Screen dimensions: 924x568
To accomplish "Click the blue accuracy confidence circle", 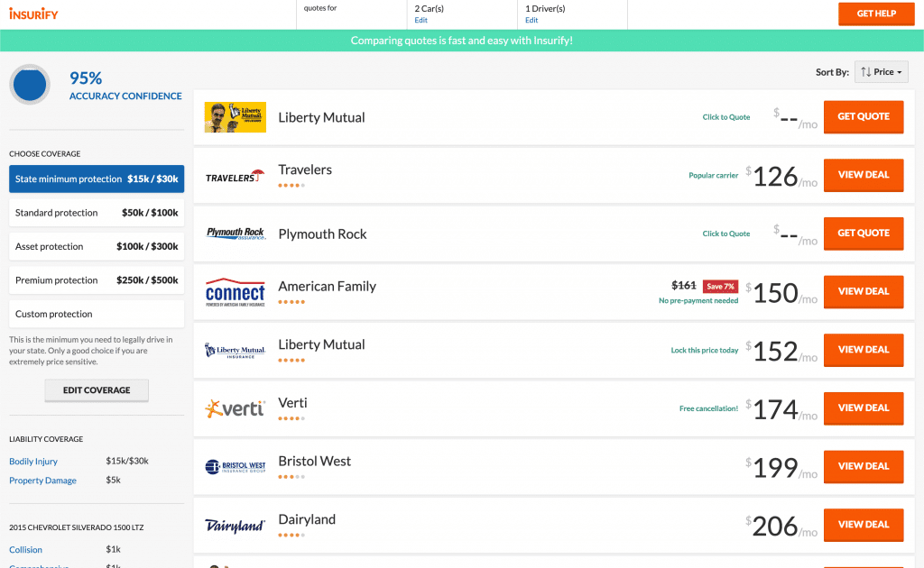I will tap(30, 85).
